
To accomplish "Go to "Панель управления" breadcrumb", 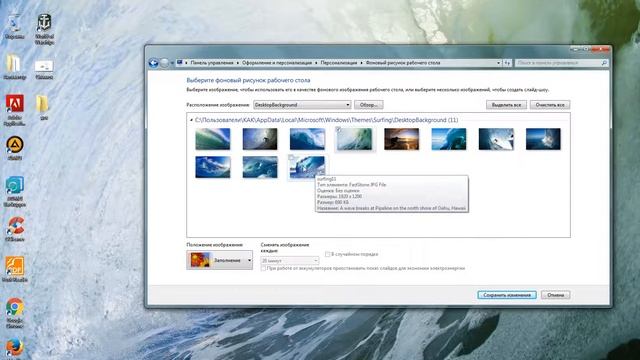I will click(212, 63).
